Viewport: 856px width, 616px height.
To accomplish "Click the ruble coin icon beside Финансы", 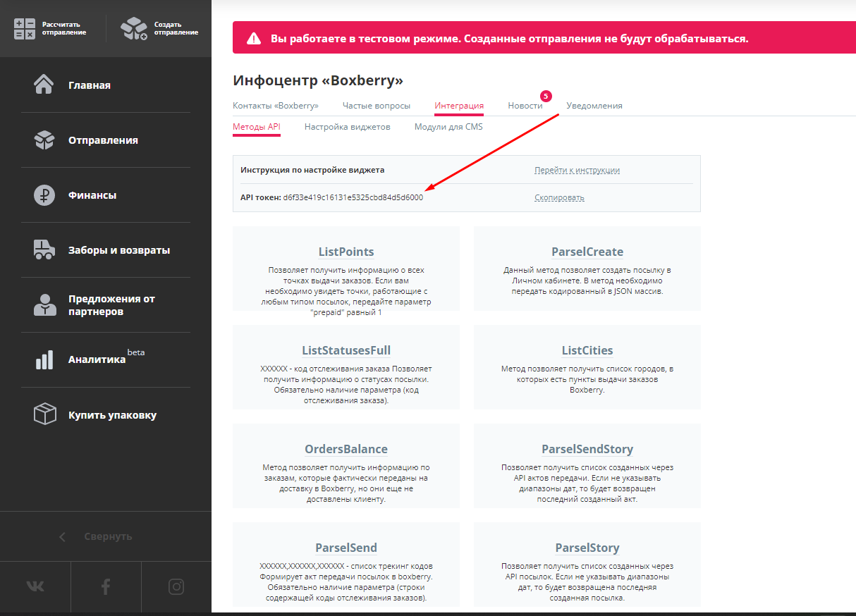I will click(44, 195).
